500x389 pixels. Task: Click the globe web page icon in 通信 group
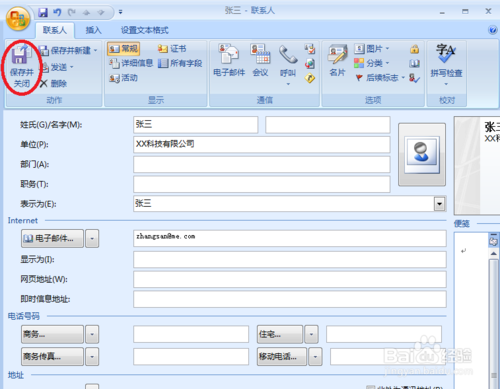310,63
